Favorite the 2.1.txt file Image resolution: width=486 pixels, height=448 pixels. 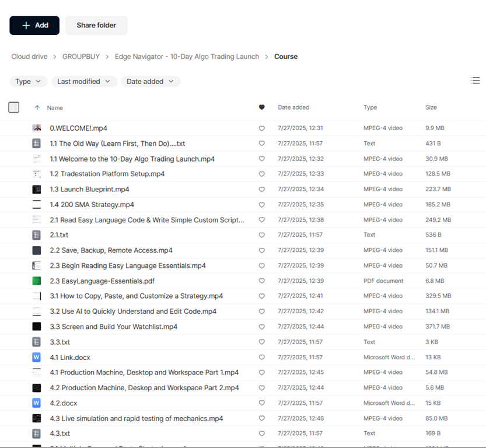point(261,235)
